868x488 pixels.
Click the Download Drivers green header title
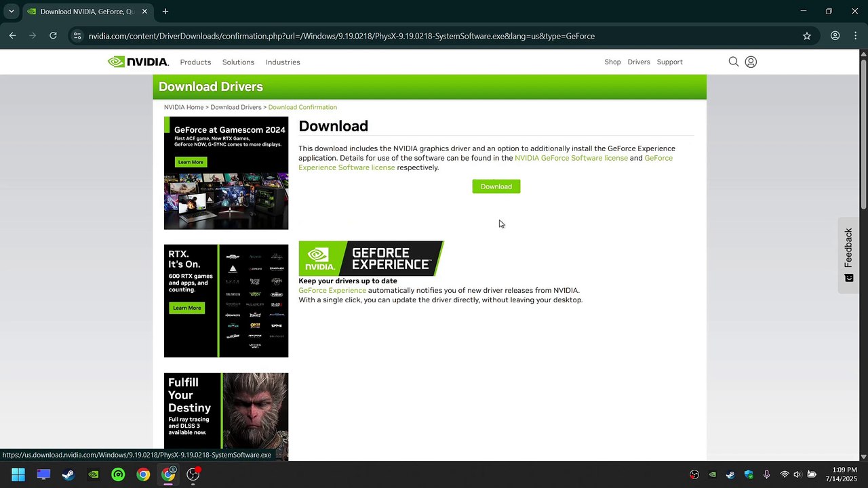click(x=211, y=87)
